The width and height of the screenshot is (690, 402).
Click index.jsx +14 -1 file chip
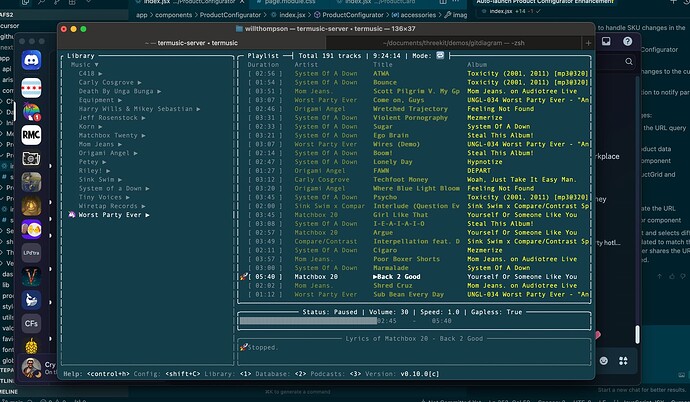click(x=512, y=11)
